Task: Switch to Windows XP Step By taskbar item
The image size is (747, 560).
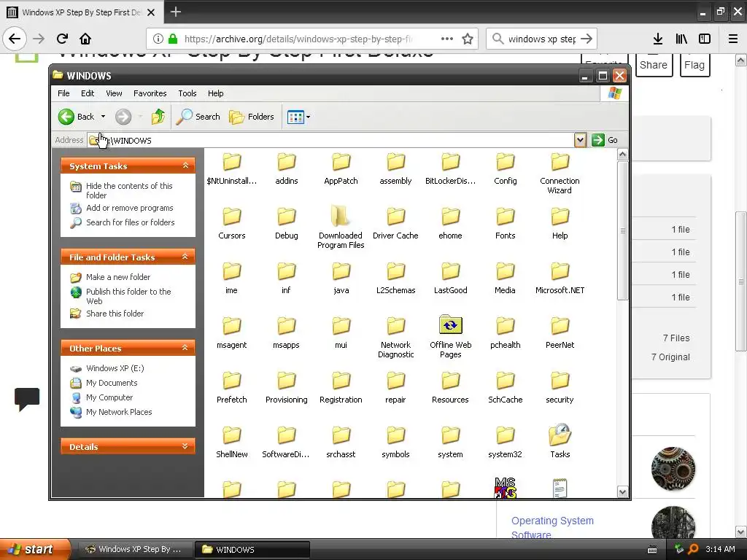Action: point(135,550)
